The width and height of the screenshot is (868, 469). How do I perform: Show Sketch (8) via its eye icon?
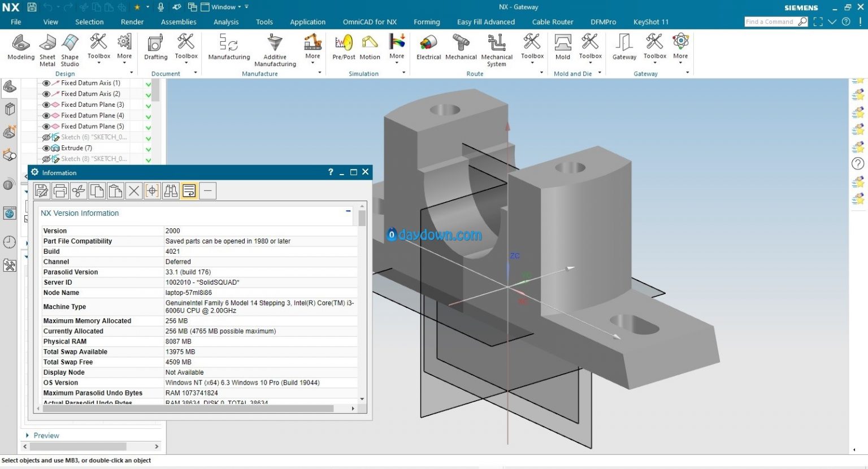[x=46, y=159]
